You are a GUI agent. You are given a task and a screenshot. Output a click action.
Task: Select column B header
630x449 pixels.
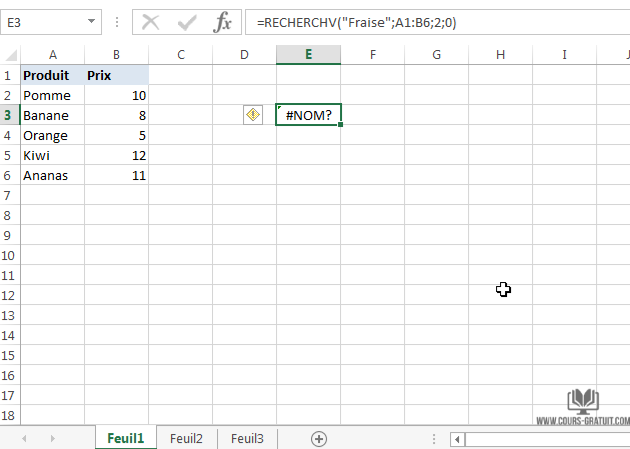click(116, 54)
